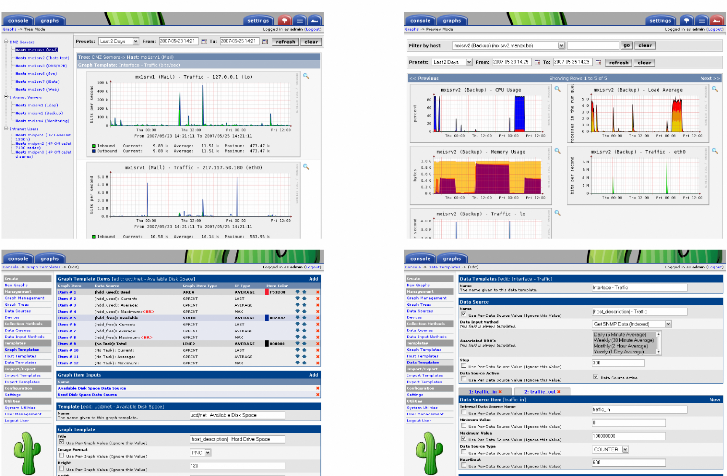This screenshot has height=476, width=727.
Task: Toggle Step 'Use Per-Data Source Value' checkbox
Action: pyautogui.click(x=464, y=366)
